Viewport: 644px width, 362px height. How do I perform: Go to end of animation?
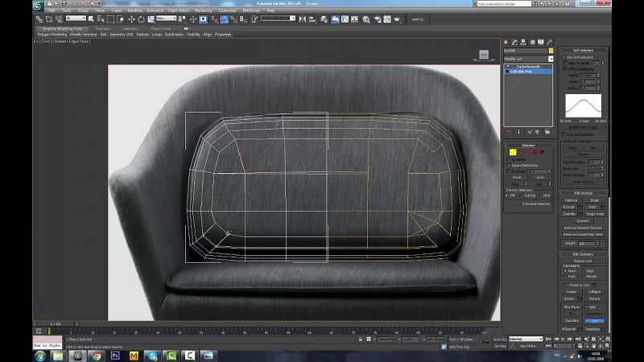pos(578,339)
